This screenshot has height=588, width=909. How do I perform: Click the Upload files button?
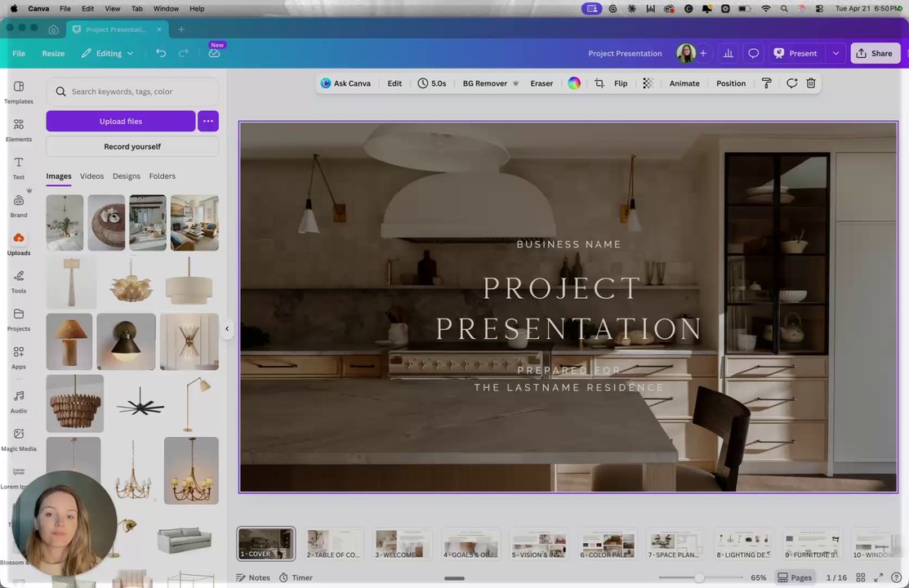121,121
